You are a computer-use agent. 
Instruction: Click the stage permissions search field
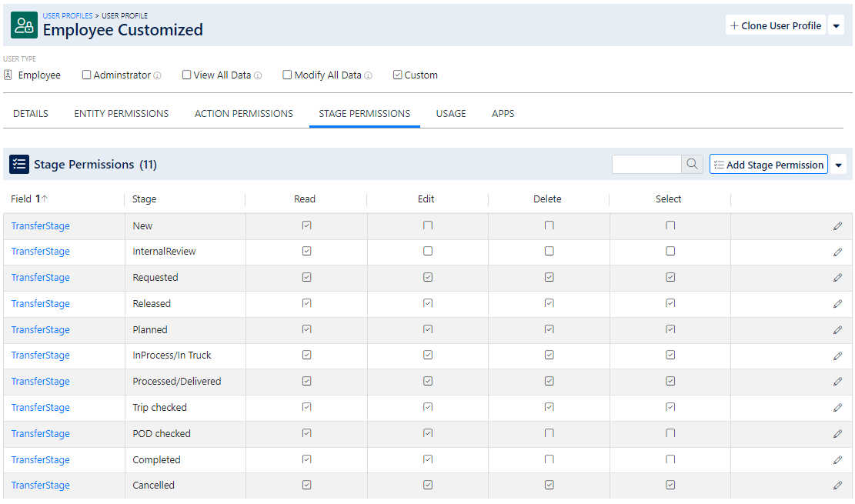pyautogui.click(x=646, y=164)
